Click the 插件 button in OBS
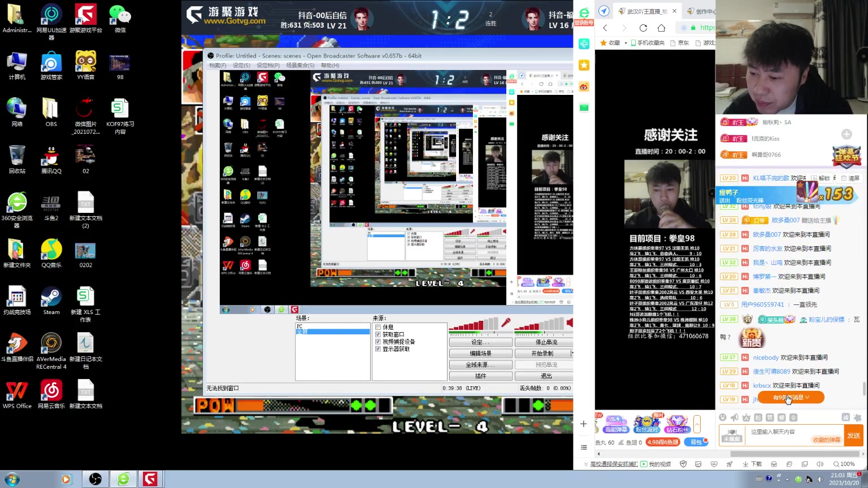868x488 pixels. [x=480, y=376]
